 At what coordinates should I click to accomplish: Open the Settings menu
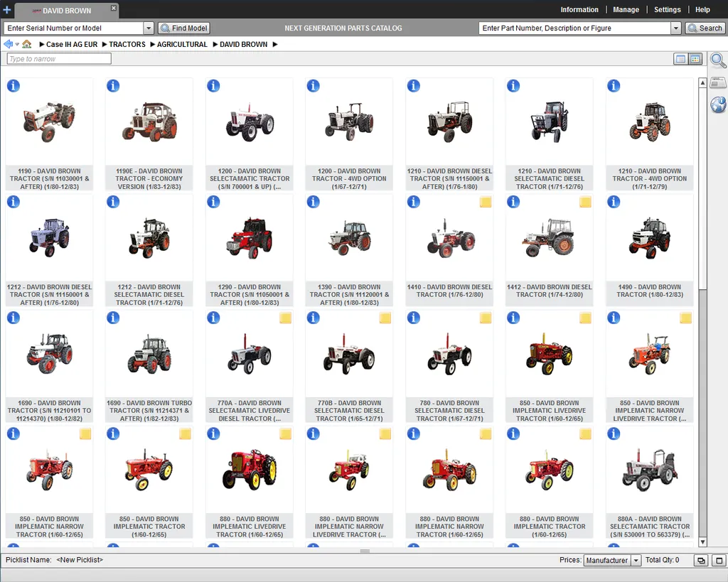click(667, 9)
